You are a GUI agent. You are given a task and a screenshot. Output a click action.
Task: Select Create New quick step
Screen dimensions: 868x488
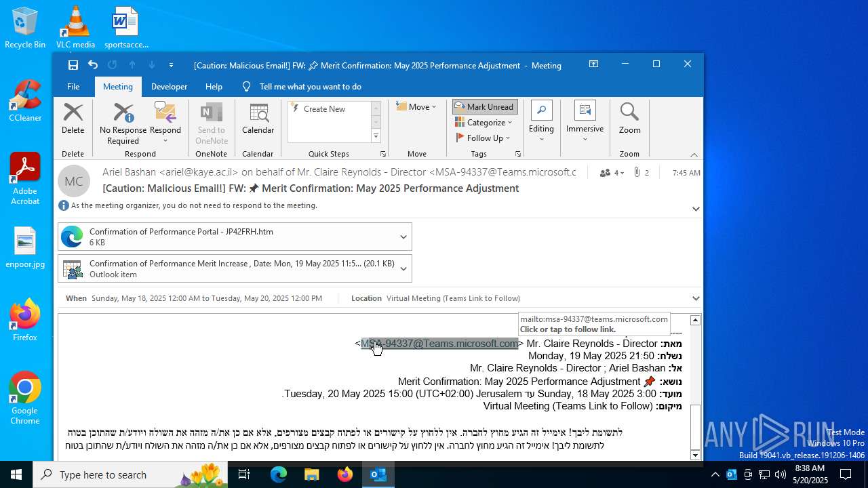click(x=325, y=109)
